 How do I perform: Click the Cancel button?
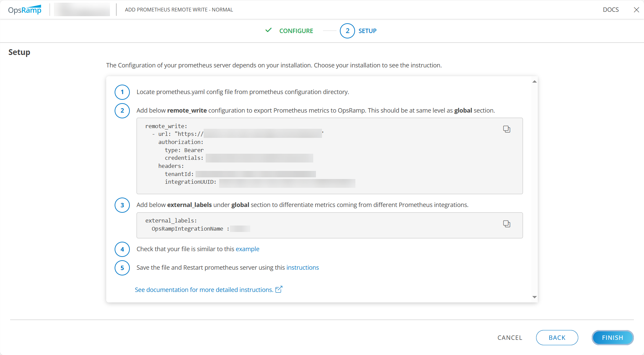[510, 338]
